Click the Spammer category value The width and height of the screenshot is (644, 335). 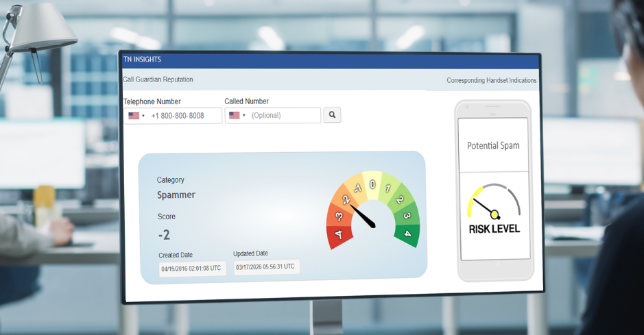[176, 195]
